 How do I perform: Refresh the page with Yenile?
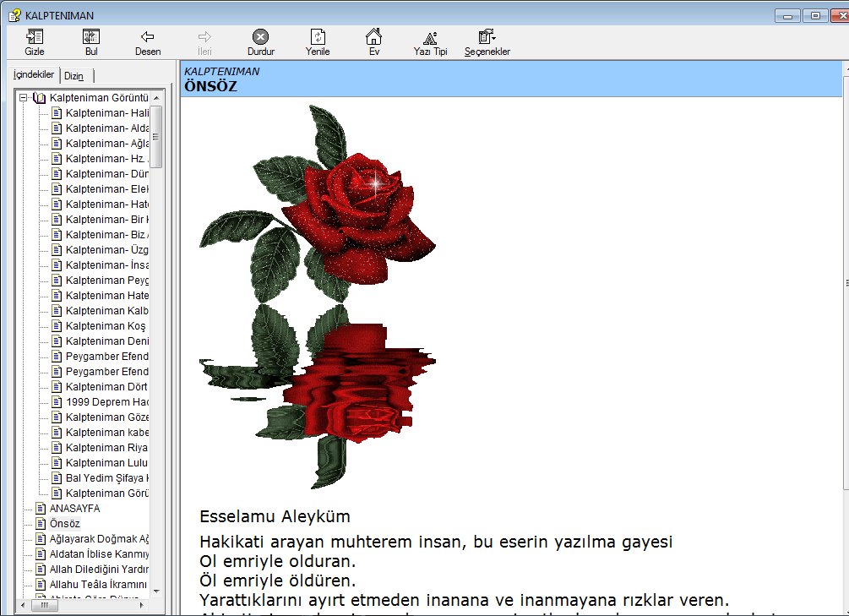318,42
